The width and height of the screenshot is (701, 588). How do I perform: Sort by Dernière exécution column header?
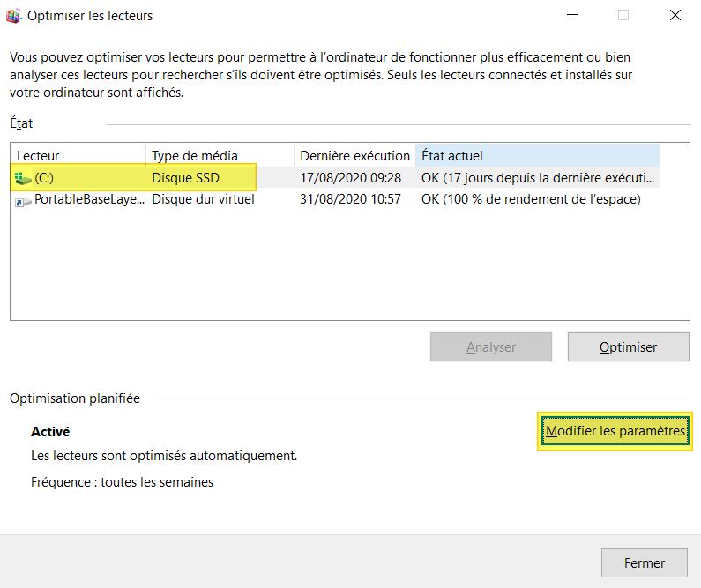tap(354, 156)
